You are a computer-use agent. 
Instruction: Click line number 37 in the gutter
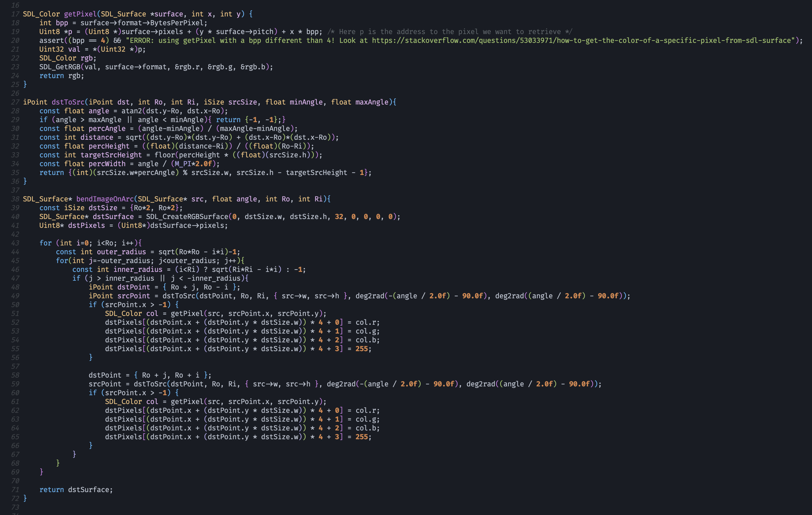[x=15, y=190]
